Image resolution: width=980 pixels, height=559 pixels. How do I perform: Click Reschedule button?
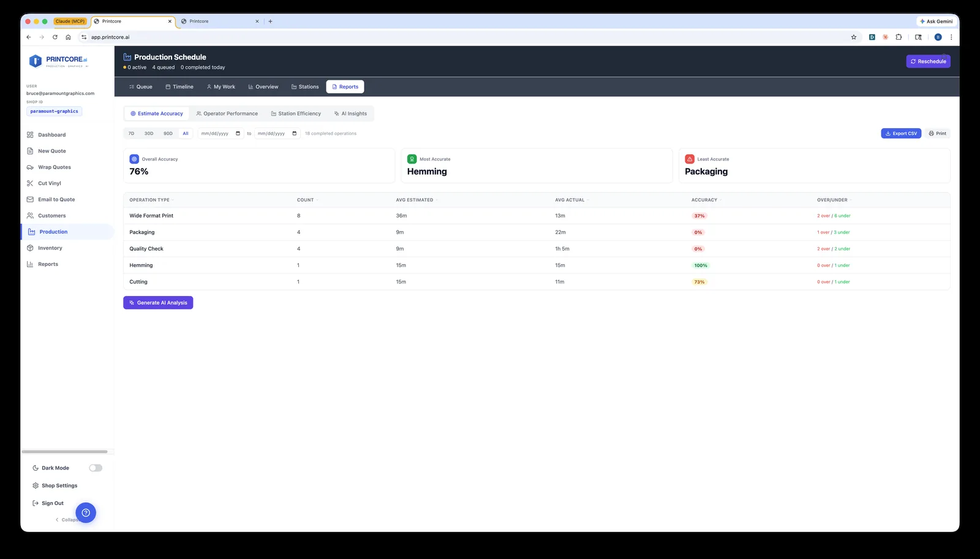tap(928, 61)
